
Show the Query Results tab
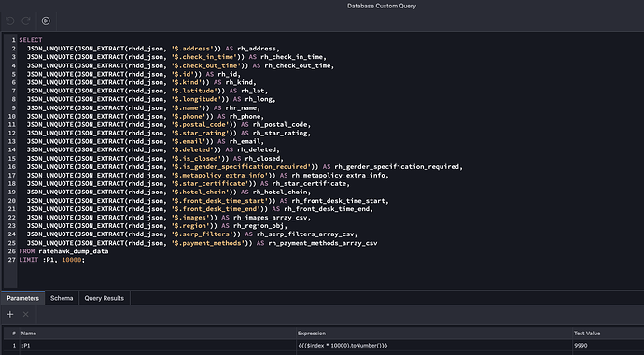pos(105,298)
